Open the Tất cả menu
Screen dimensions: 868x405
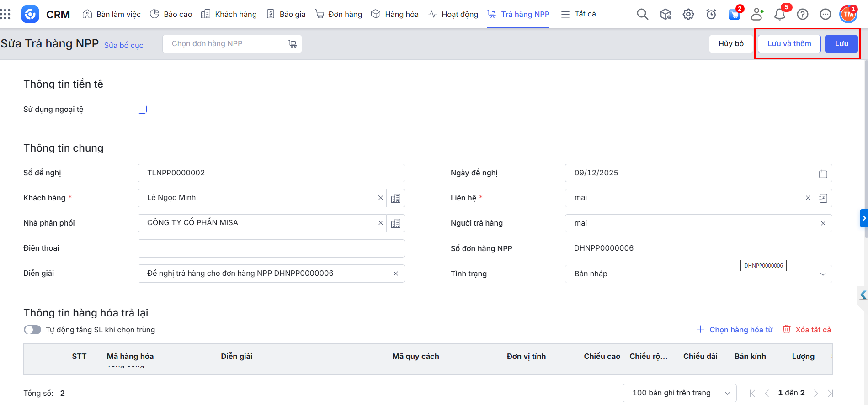coord(579,14)
